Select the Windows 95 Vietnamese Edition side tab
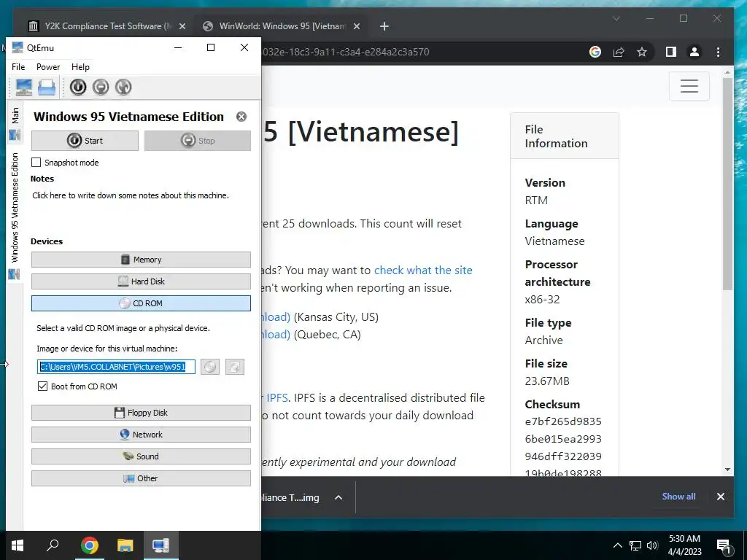Viewport: 747px width, 560px height. 15,215
